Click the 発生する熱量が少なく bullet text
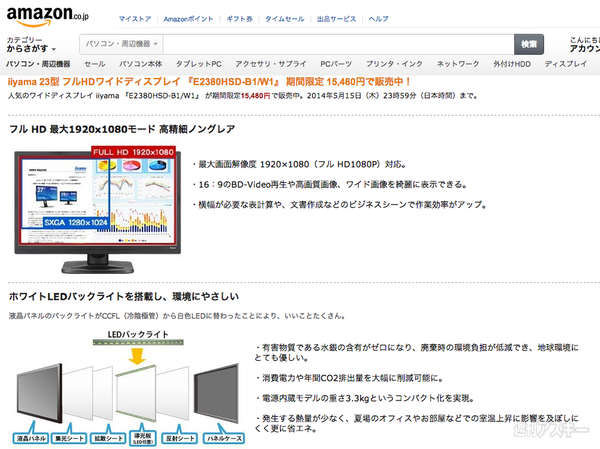Viewport: 600px width, 449px height. pos(417,423)
